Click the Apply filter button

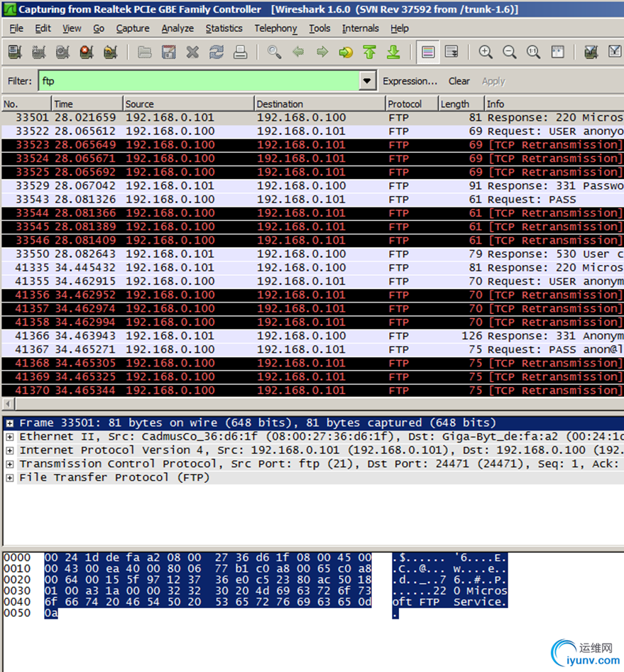point(493,81)
